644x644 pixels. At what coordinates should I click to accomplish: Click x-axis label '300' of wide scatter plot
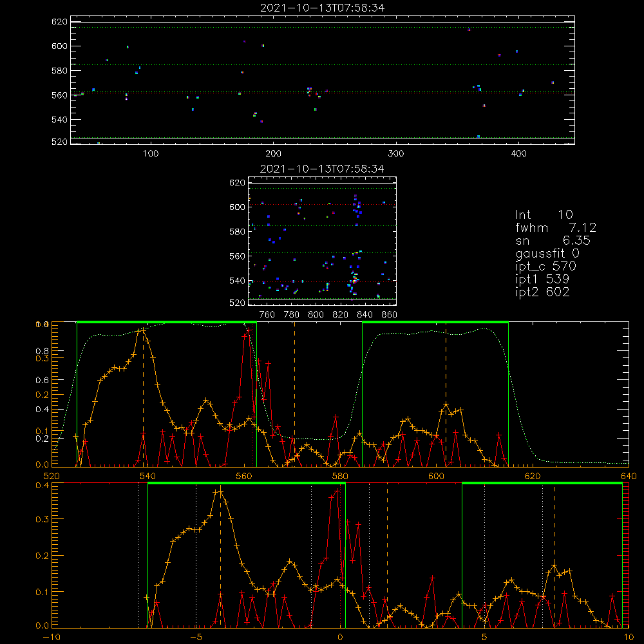point(396,154)
